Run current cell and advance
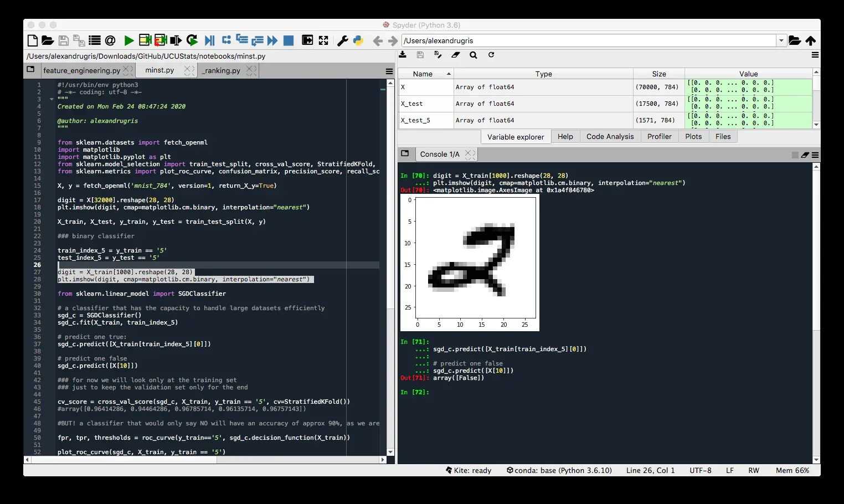 coord(161,40)
